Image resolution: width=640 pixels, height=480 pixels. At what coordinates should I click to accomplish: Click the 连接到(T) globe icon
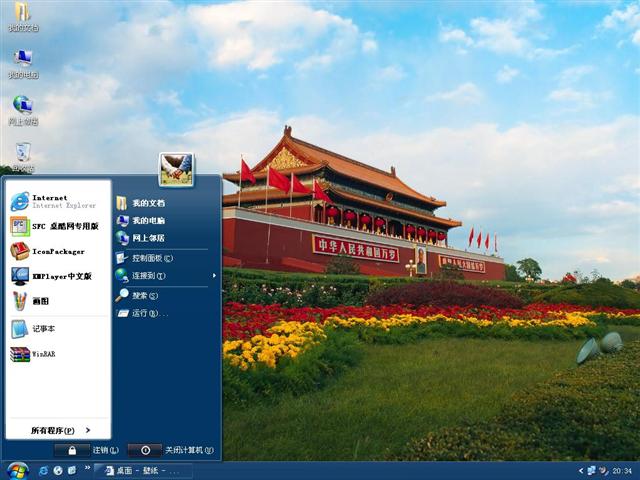(122, 276)
